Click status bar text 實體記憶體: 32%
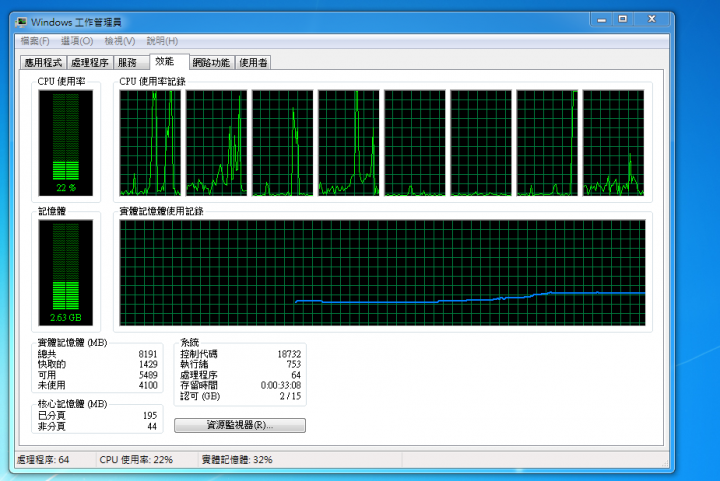 (237, 459)
